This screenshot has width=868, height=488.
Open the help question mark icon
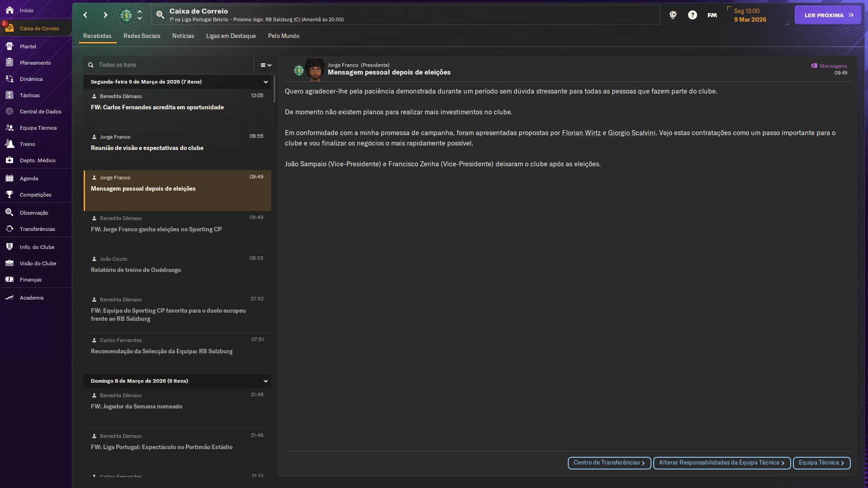pyautogui.click(x=692, y=15)
